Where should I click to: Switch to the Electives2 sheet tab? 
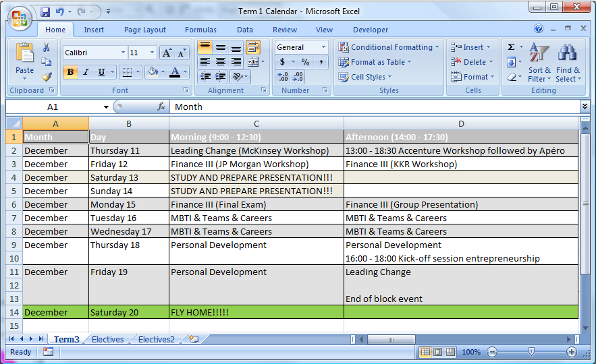[x=156, y=339]
